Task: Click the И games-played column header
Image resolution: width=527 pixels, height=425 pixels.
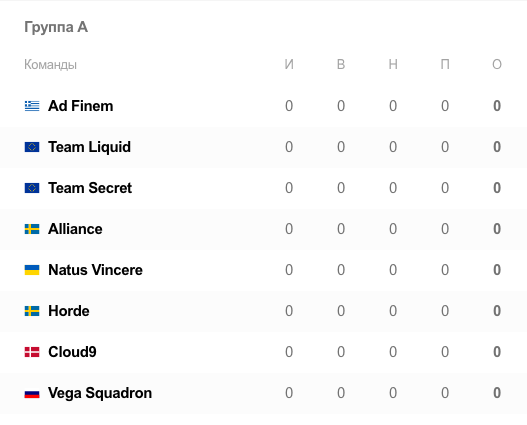Action: tap(289, 64)
